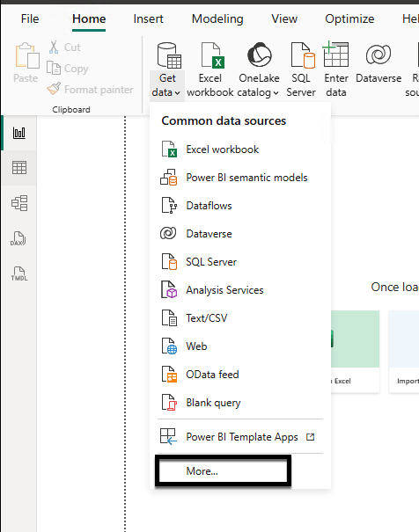
Task: Switch to the Home ribbon tab
Action: click(89, 19)
